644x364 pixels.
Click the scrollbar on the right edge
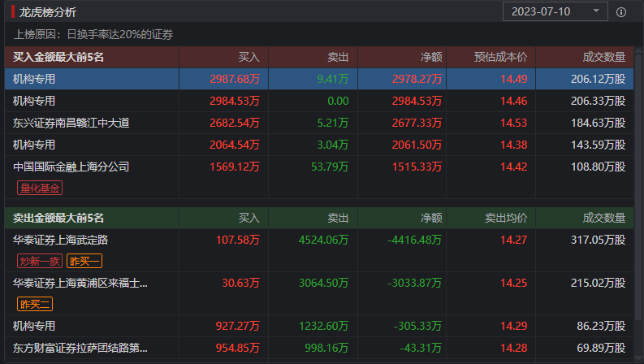click(638, 187)
